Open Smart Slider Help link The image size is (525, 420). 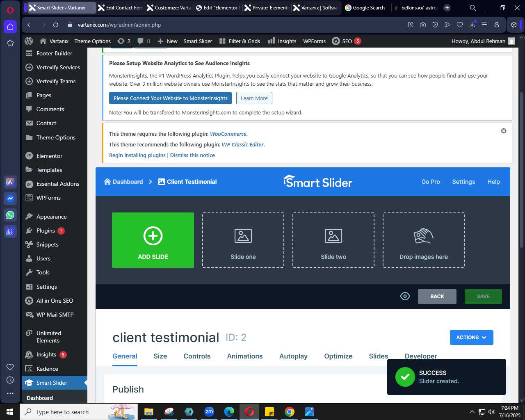pos(493,182)
